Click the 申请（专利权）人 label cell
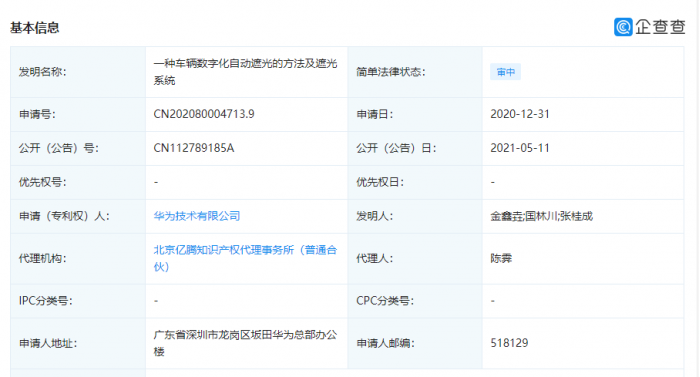This screenshot has width=700, height=377. (x=78, y=216)
